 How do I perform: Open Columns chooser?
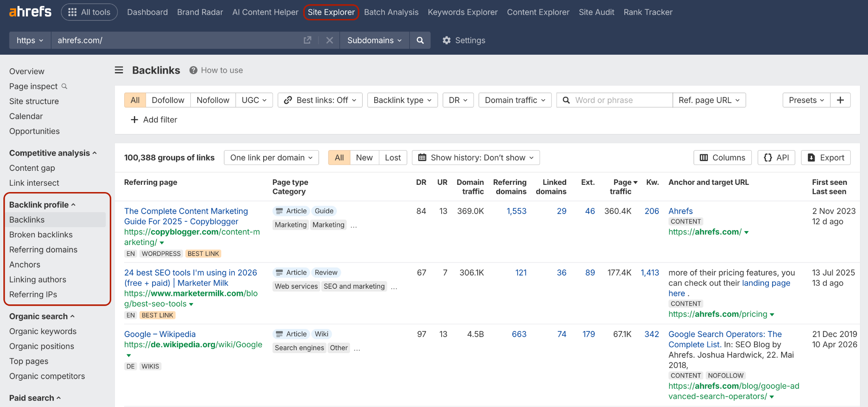(723, 158)
